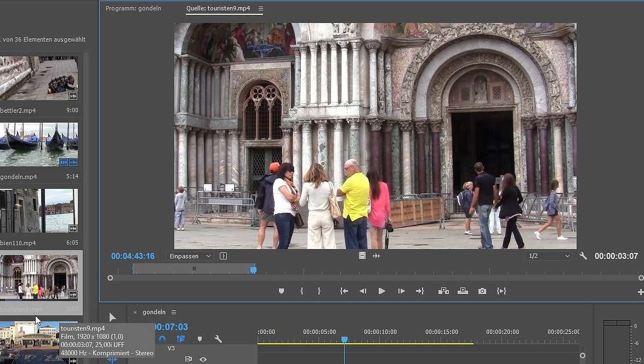Click the right end handle of the source zoom scrollbar

click(x=641, y=278)
